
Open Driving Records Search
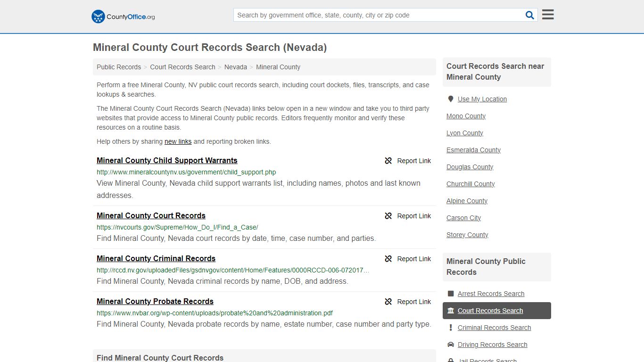pyautogui.click(x=492, y=345)
